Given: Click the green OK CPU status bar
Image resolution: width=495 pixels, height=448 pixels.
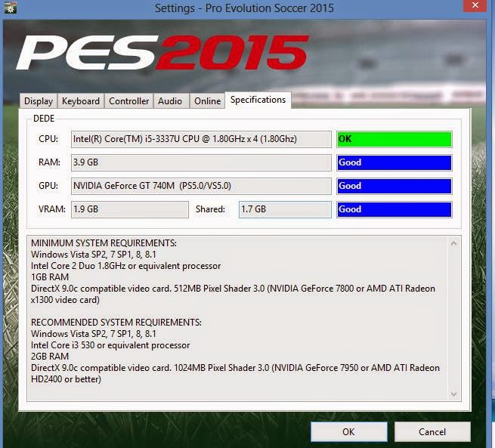Looking at the screenshot, I should point(394,139).
